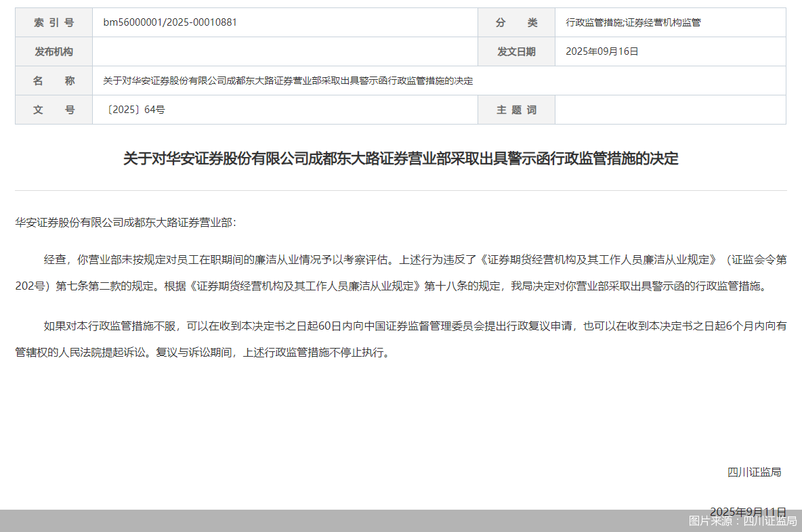The height and width of the screenshot is (532, 802).
Task: Click the 索引号 label cell
Action: pos(53,22)
